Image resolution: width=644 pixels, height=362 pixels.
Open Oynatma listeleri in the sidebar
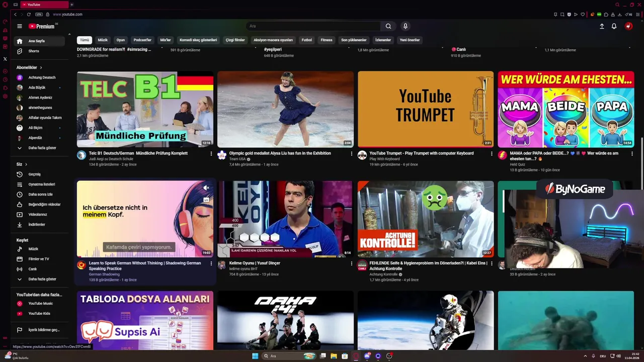pyautogui.click(x=40, y=184)
